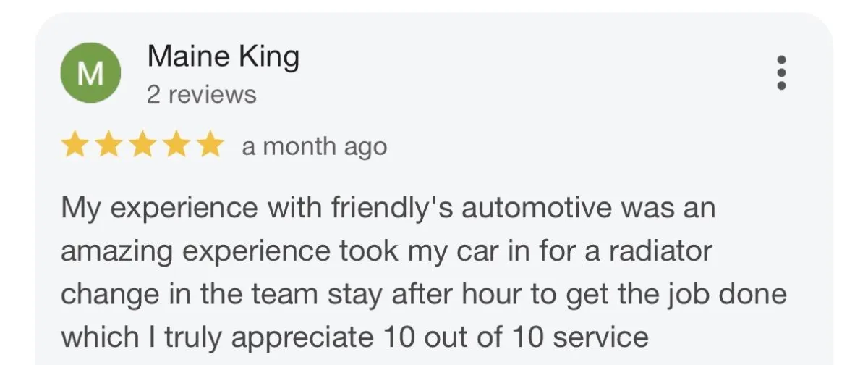Click the review line starting "which I truly appreciate"
The image size is (868, 365).
[x=354, y=337]
